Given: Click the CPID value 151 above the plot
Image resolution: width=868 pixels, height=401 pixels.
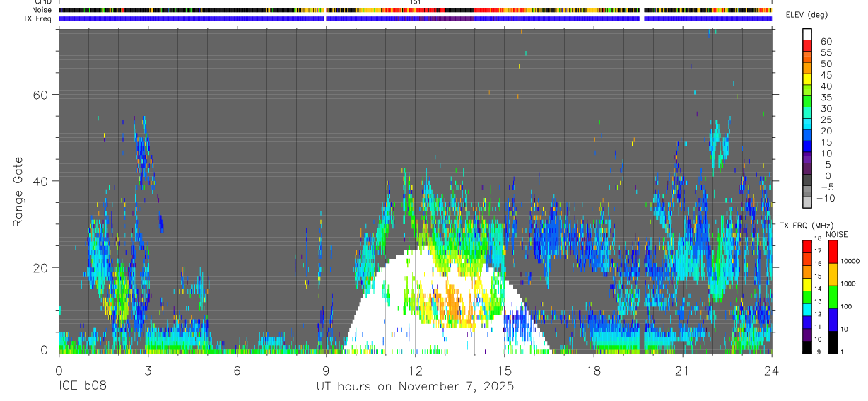Looking at the screenshot, I should point(415,2).
